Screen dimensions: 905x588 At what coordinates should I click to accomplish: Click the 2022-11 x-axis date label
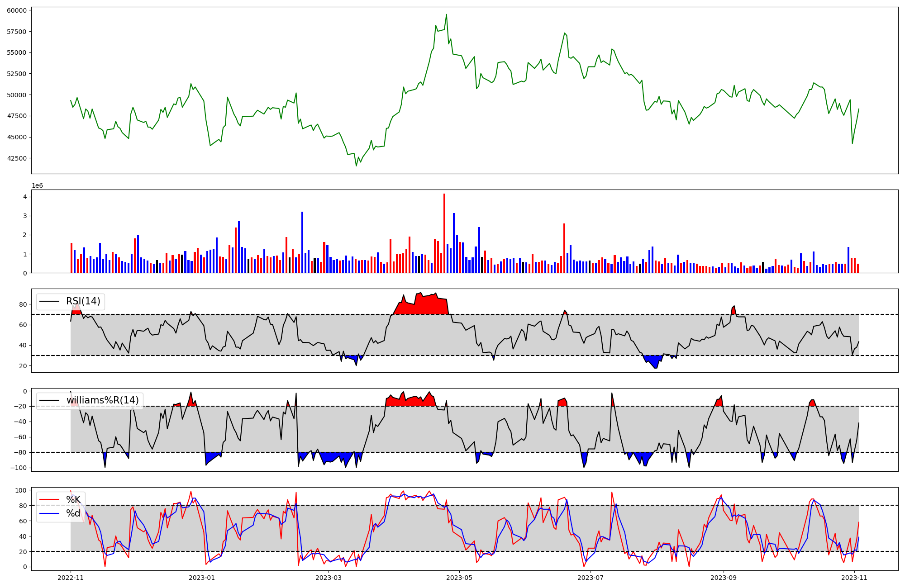pos(71,578)
